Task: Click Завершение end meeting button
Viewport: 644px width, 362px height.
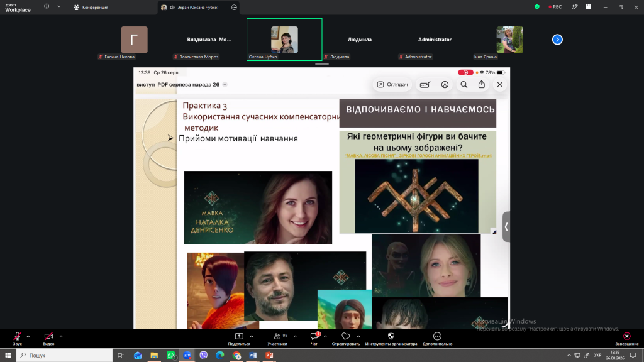Action: [627, 339]
